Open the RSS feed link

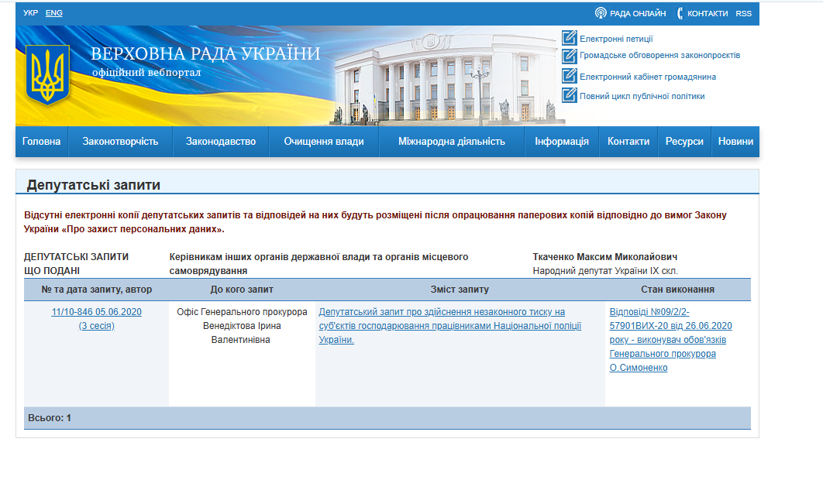(x=744, y=14)
